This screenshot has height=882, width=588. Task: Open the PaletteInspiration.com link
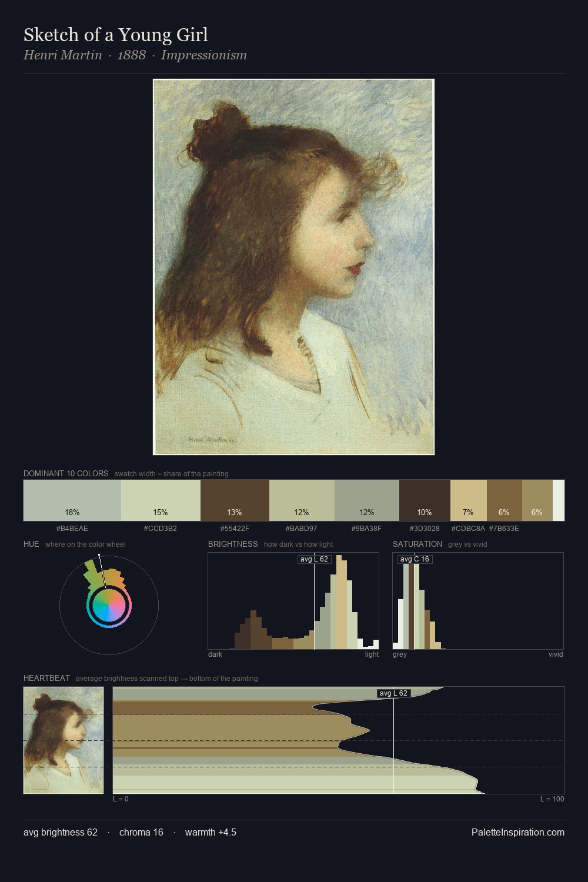pos(518,832)
